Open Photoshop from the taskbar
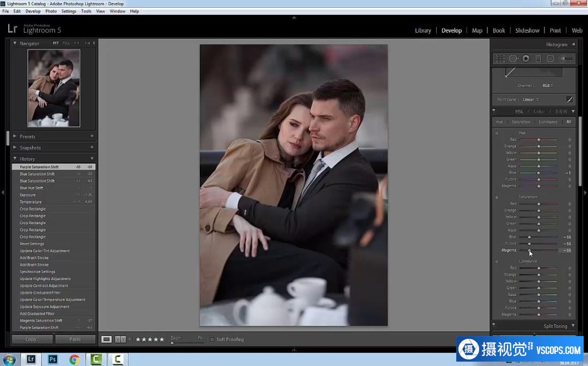Screen dimensions: 588x366 [53, 359]
